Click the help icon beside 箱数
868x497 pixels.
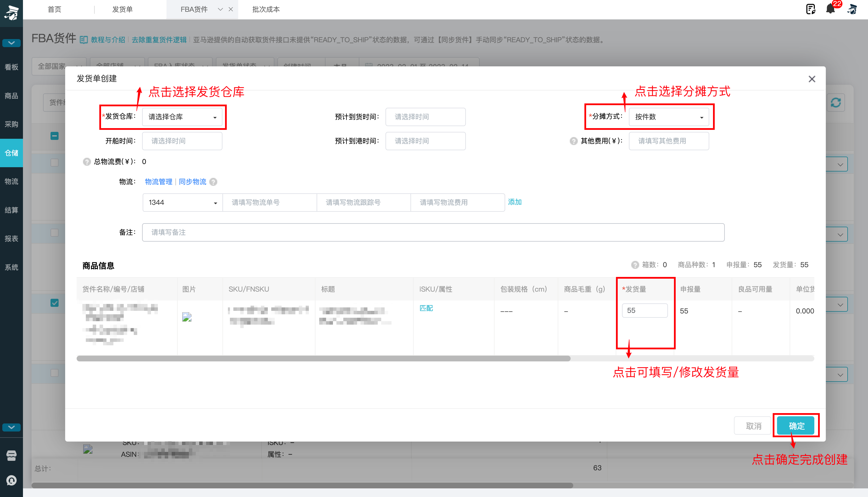pyautogui.click(x=635, y=265)
